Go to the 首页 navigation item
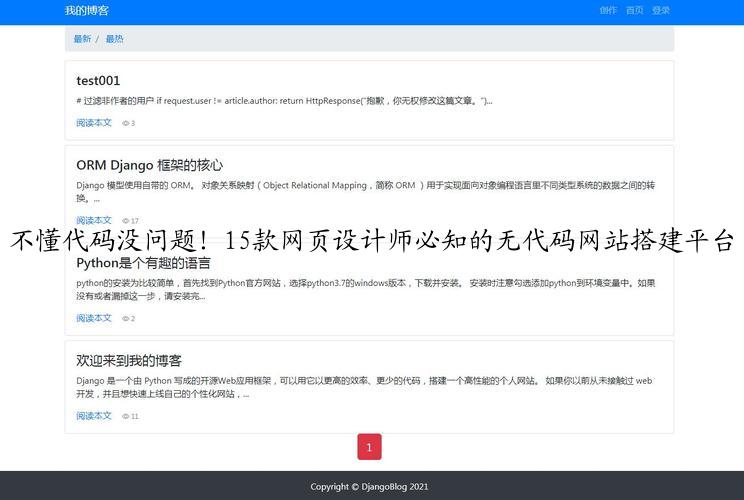This screenshot has height=500, width=744. [x=634, y=10]
